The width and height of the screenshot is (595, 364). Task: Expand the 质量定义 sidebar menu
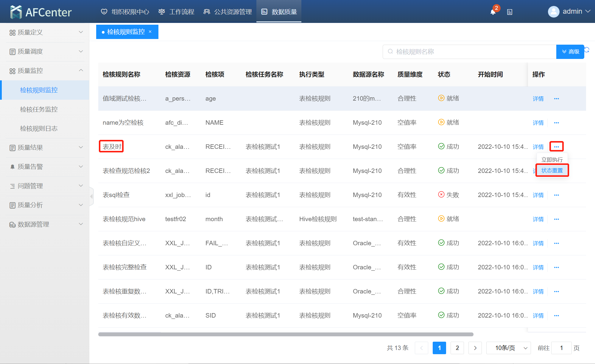tap(45, 32)
